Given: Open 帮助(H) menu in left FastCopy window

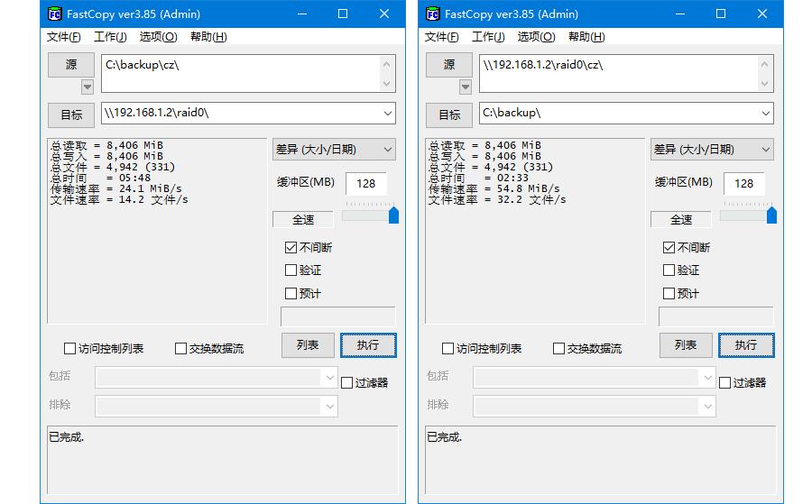Looking at the screenshot, I should pos(208,37).
